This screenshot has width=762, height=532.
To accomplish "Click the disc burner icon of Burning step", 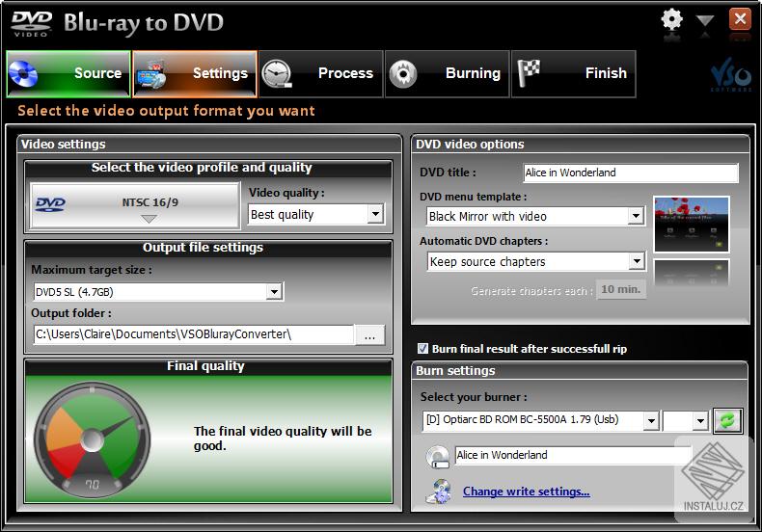I will [403, 74].
